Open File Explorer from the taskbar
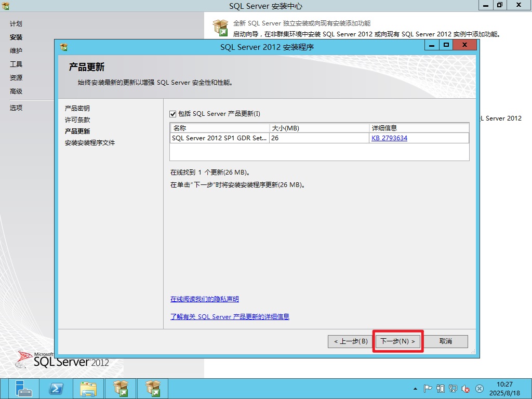532x399 pixels. (x=88, y=389)
